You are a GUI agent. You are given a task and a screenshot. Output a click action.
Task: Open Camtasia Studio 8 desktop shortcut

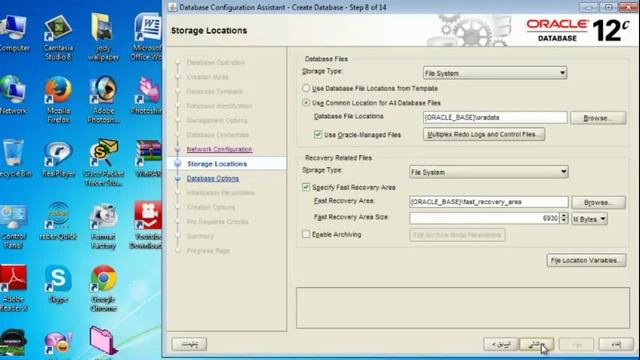click(58, 38)
